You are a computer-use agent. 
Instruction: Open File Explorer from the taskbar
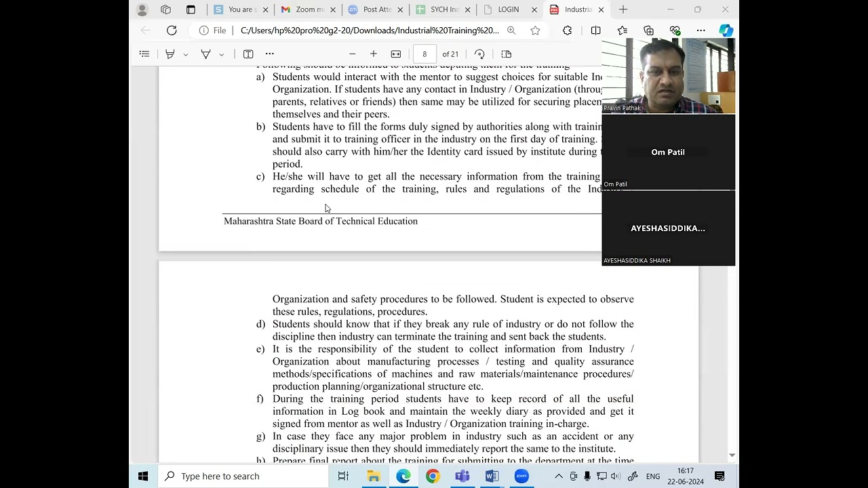click(x=374, y=476)
